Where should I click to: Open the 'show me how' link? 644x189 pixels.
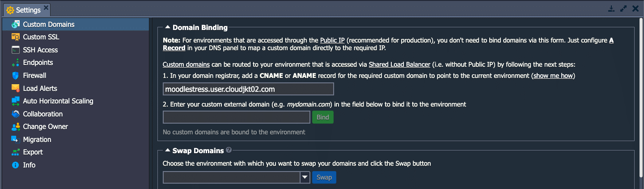coord(553,76)
